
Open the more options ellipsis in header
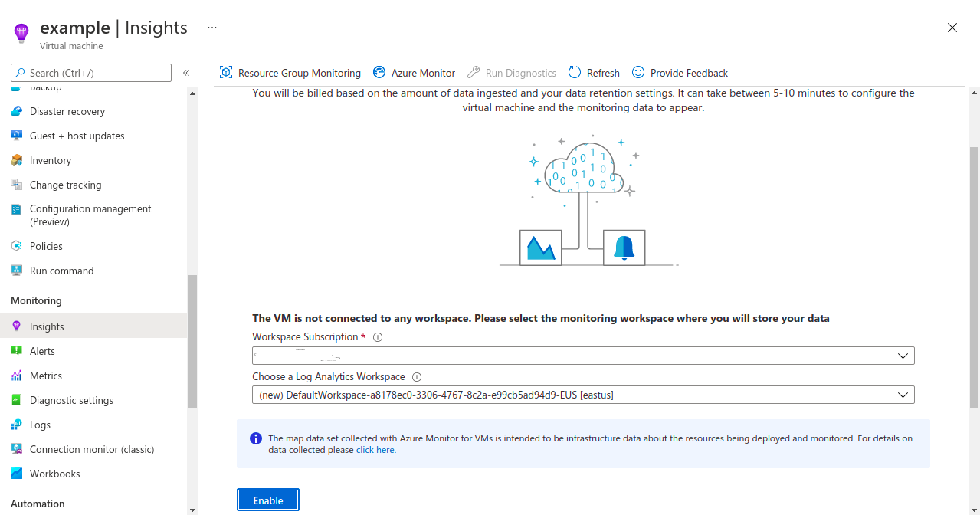tap(212, 28)
